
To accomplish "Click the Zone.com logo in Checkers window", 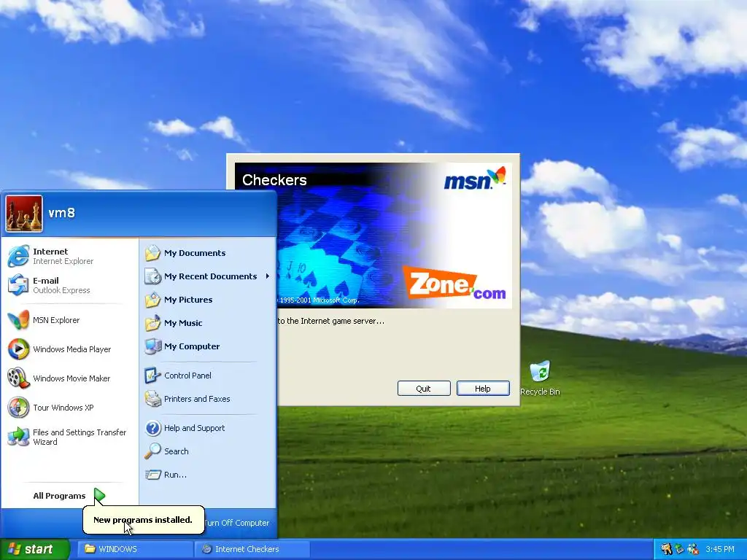I will tap(454, 283).
